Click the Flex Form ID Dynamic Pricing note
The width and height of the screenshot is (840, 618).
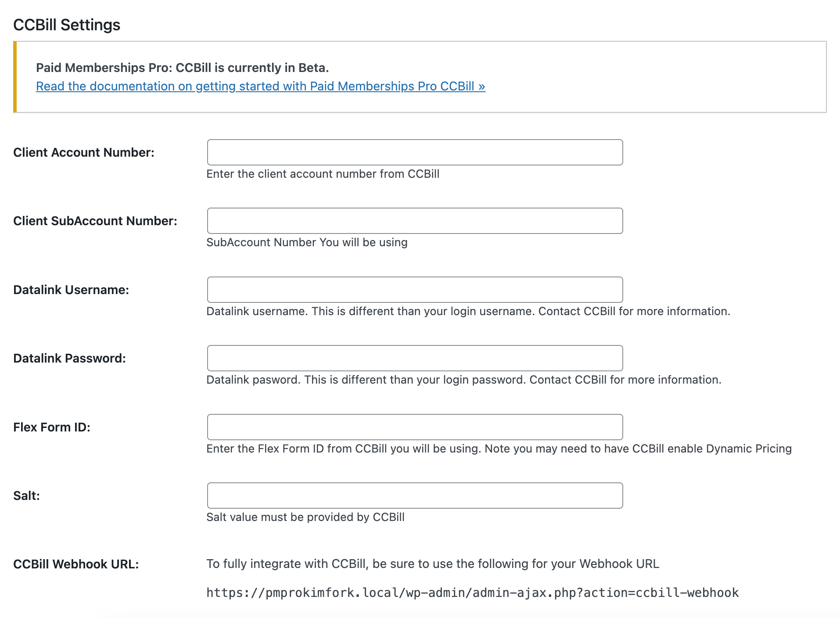[499, 449]
